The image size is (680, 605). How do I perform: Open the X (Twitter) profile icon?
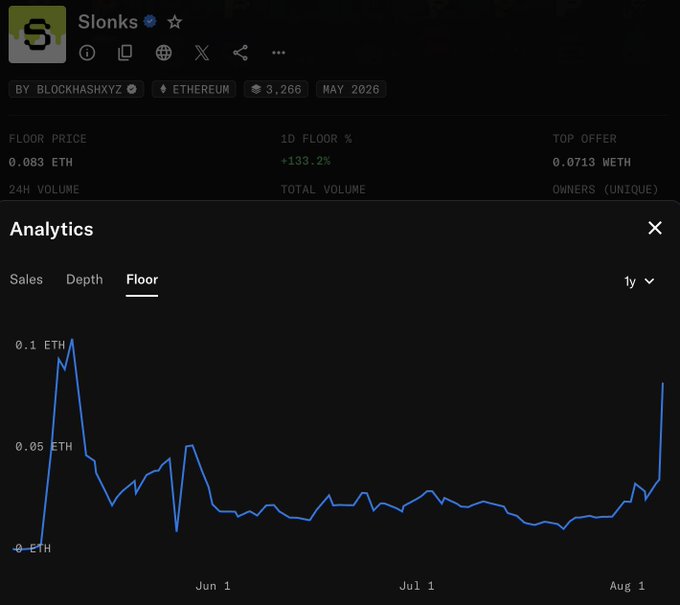pos(202,53)
